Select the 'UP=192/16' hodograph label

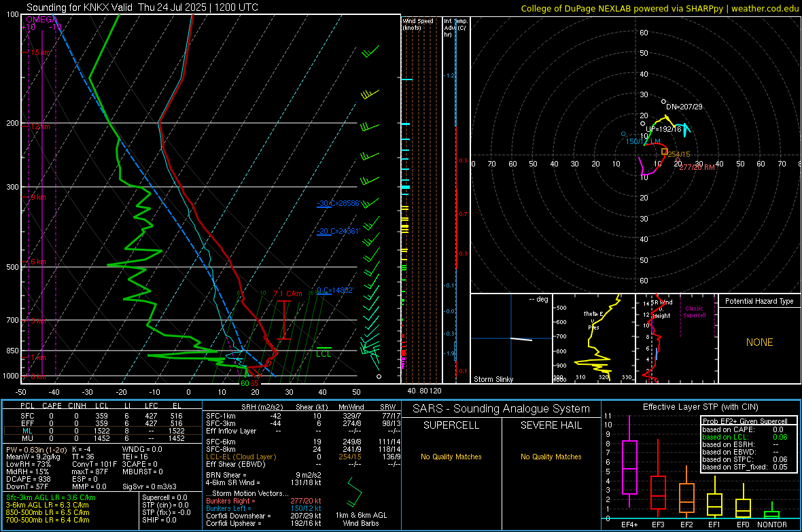coord(664,129)
